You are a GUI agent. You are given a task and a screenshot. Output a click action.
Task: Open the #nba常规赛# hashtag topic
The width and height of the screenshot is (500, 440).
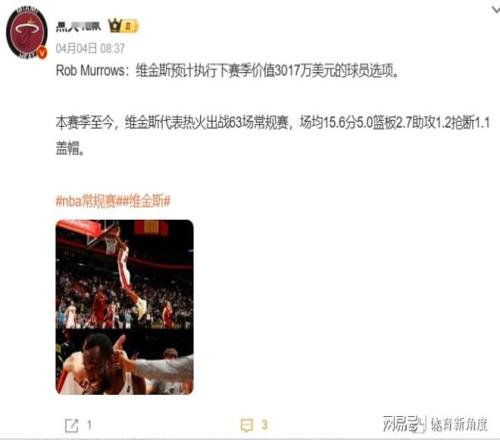[86, 201]
